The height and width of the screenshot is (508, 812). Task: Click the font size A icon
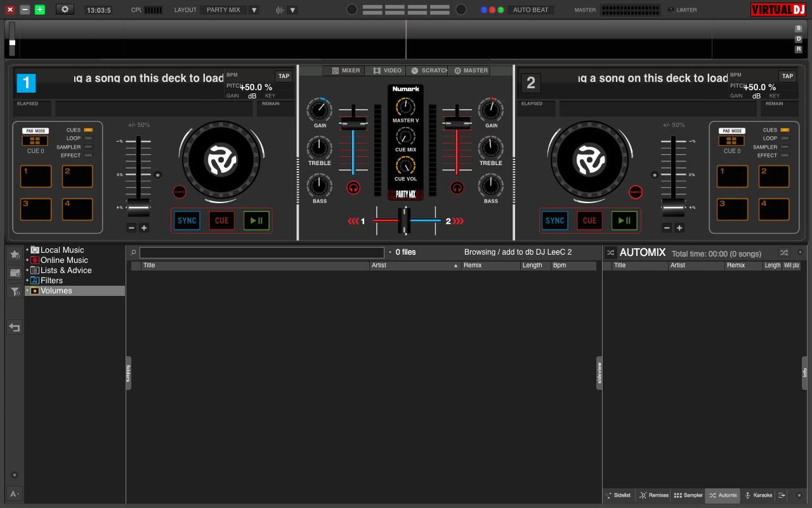(15, 493)
